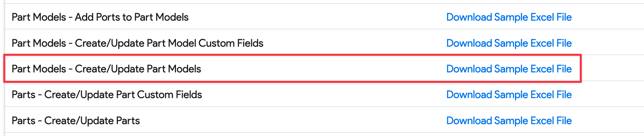Pick the 'Create/Update Part Model Custom Fields' import name
The height and width of the screenshot is (136, 644).
point(169,43)
